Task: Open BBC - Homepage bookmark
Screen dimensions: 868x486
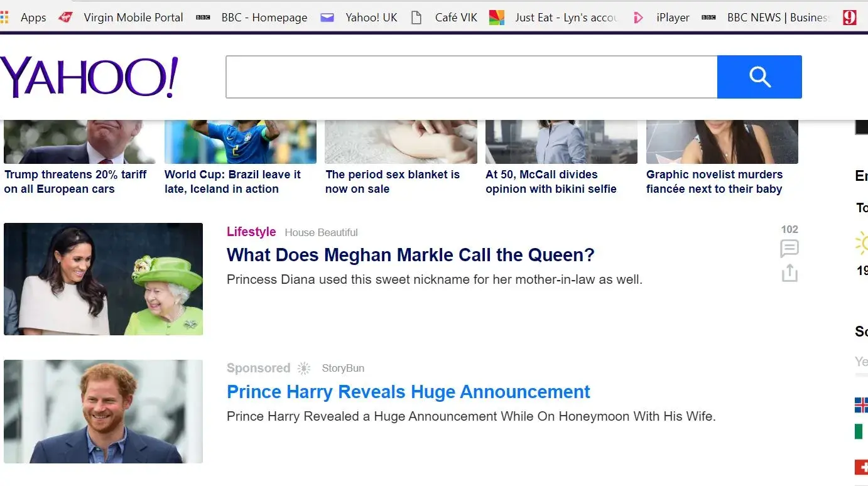Action: [252, 18]
